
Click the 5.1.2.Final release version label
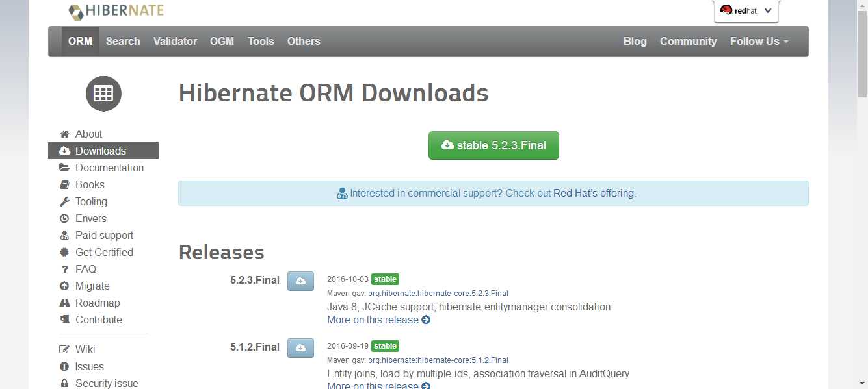pyautogui.click(x=255, y=347)
